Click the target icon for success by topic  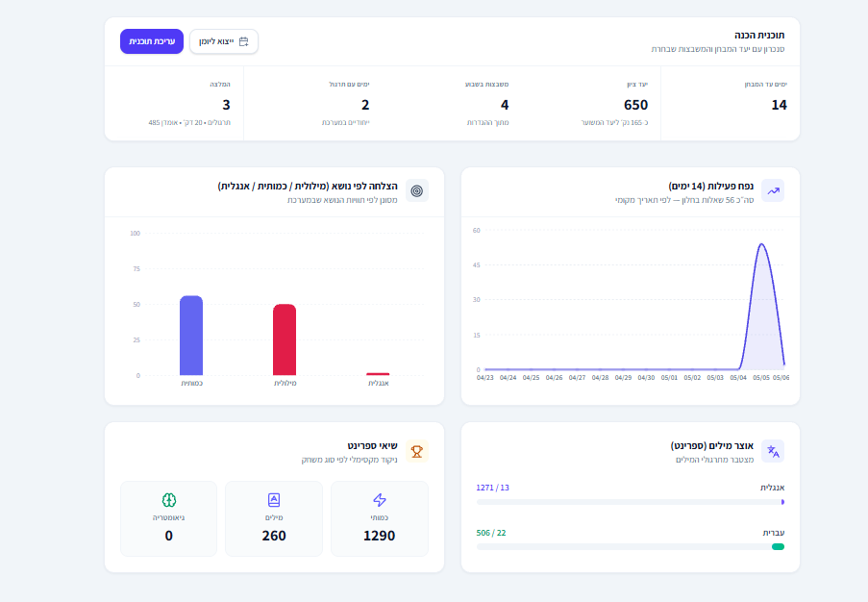click(417, 190)
